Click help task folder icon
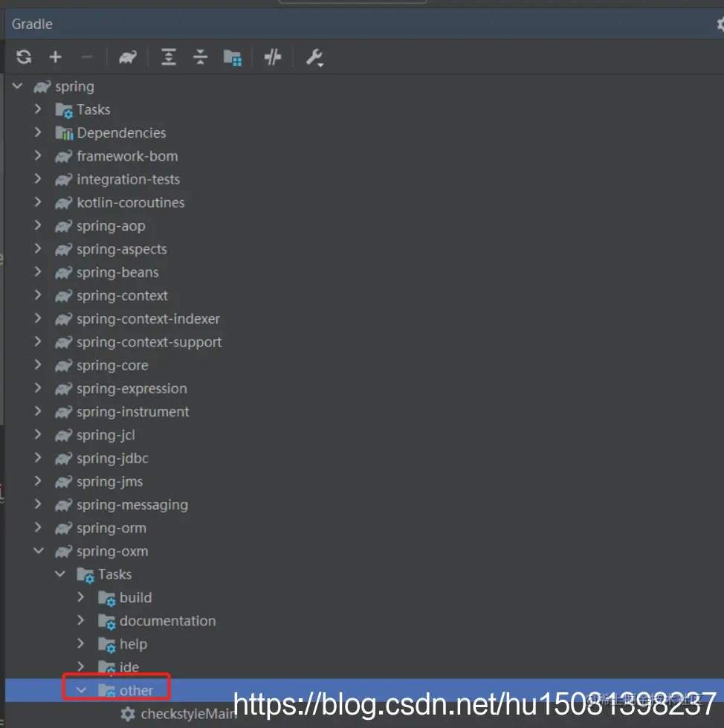 [x=107, y=645]
